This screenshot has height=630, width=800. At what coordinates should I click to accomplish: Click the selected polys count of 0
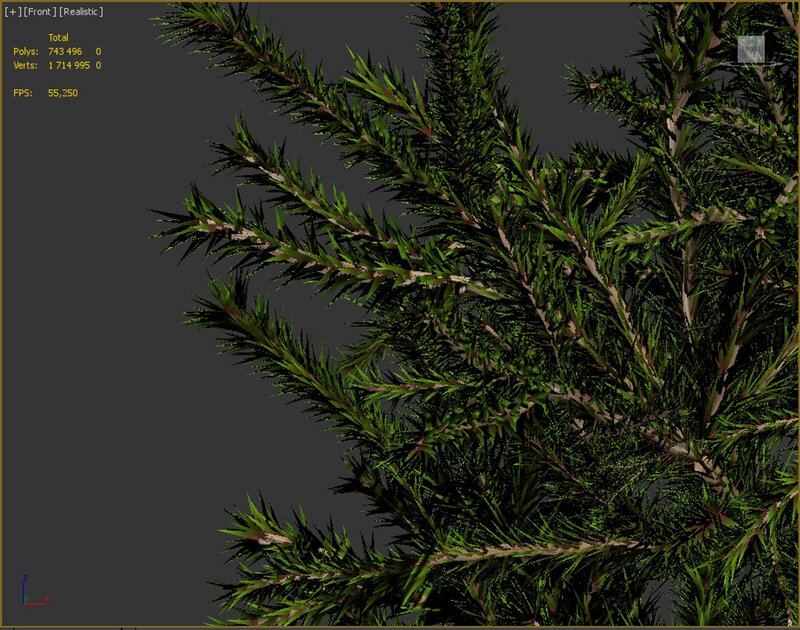[x=98, y=51]
